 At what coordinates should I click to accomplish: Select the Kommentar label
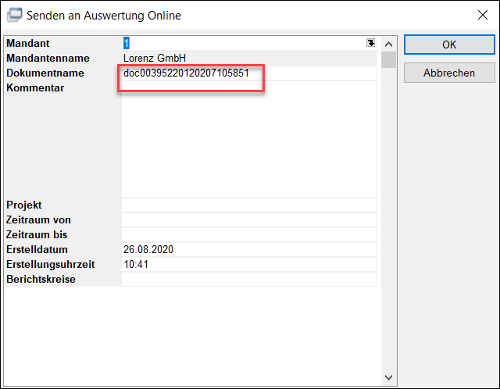click(x=35, y=88)
